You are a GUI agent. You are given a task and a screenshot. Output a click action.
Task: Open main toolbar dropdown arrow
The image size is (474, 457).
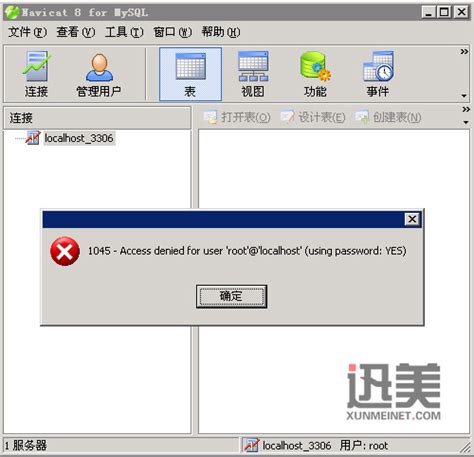tap(464, 96)
